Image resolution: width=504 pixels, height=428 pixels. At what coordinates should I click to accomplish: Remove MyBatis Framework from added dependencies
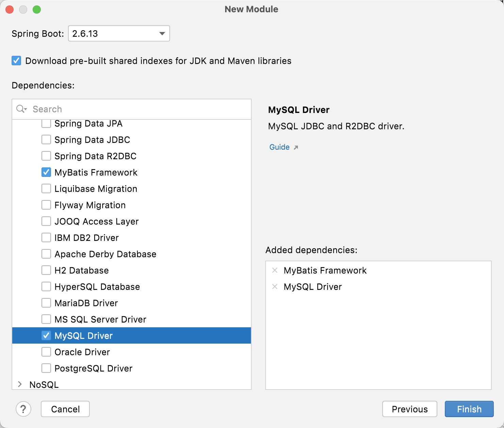coord(275,270)
